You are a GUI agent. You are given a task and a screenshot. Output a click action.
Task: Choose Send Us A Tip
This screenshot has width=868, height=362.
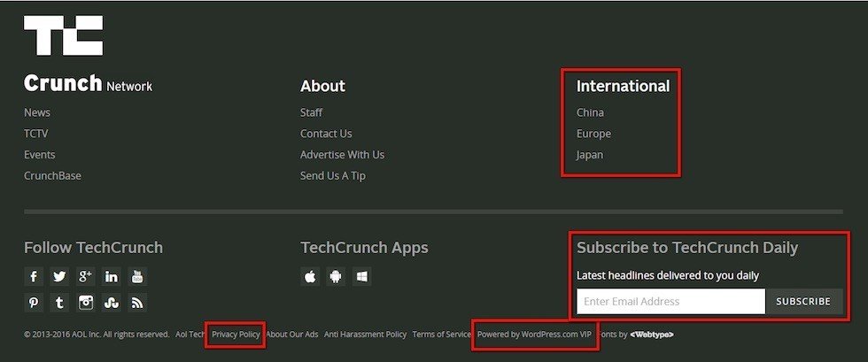coord(333,175)
